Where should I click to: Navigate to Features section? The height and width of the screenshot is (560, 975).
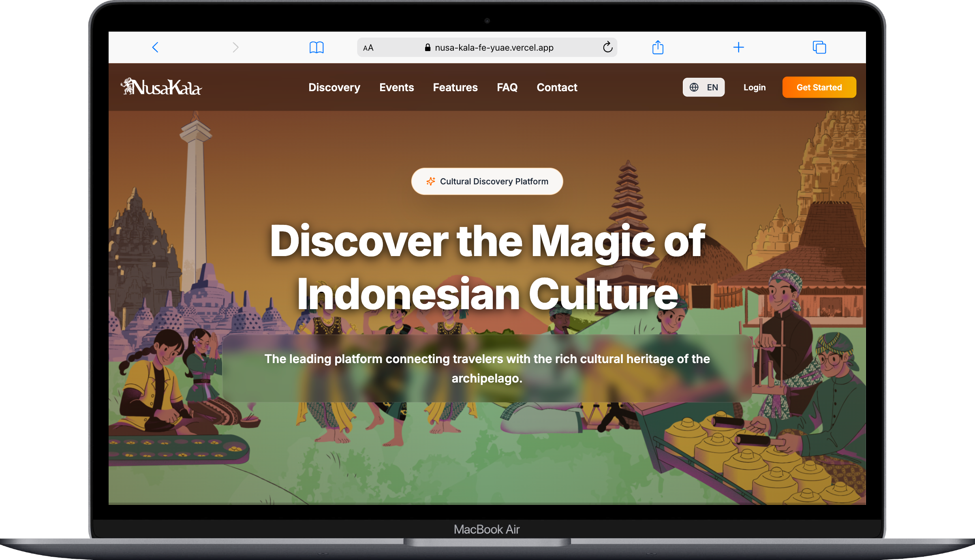click(455, 88)
